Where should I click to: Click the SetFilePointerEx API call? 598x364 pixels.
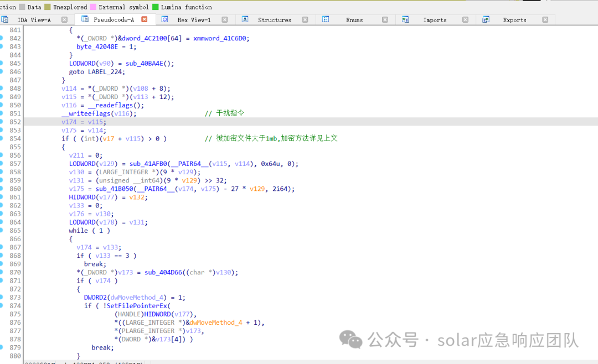click(137, 306)
